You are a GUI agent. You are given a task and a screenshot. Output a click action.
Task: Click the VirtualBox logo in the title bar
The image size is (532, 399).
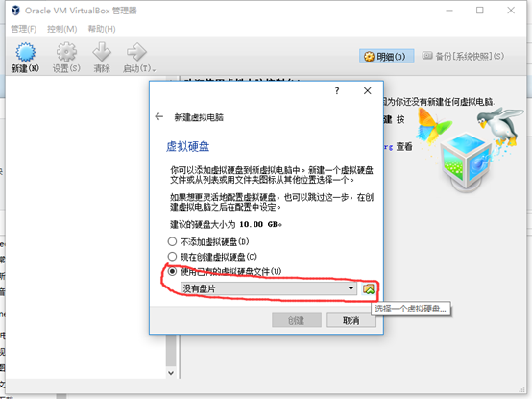(x=16, y=11)
